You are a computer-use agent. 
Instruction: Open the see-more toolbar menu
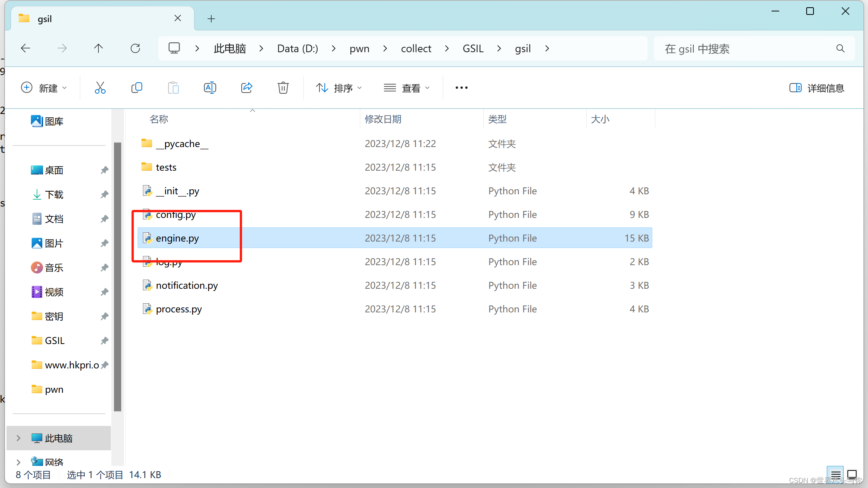(x=461, y=88)
